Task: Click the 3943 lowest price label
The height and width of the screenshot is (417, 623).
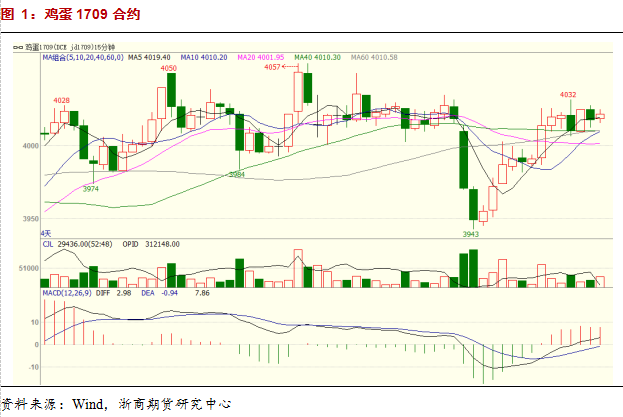Action: point(471,234)
